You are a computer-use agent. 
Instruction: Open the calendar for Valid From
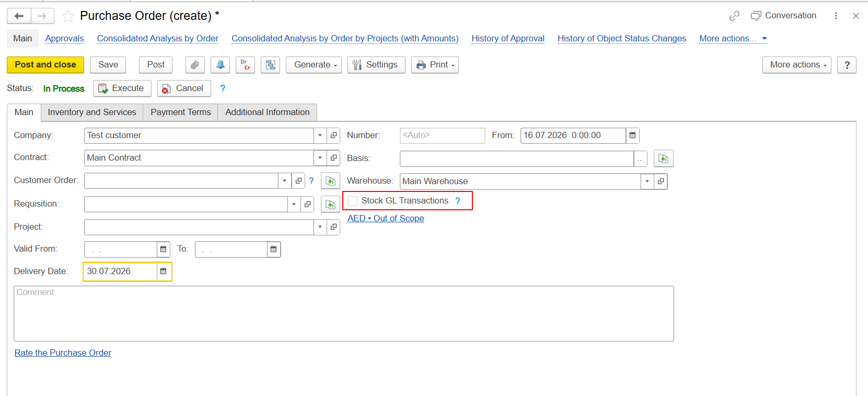coord(163,250)
